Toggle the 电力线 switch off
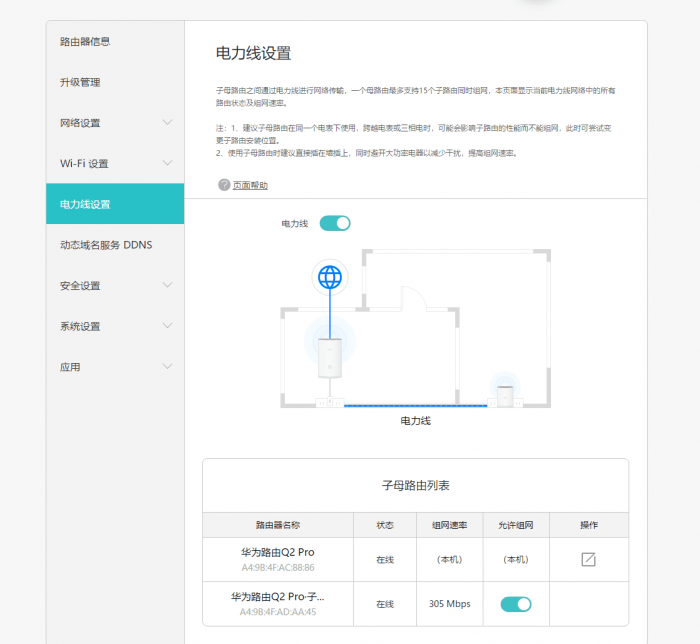The height and width of the screenshot is (644, 700). (335, 223)
